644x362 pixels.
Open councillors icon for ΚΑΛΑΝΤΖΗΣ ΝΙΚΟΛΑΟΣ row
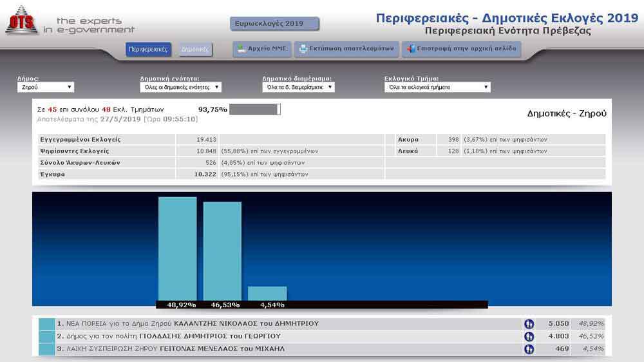tap(529, 324)
